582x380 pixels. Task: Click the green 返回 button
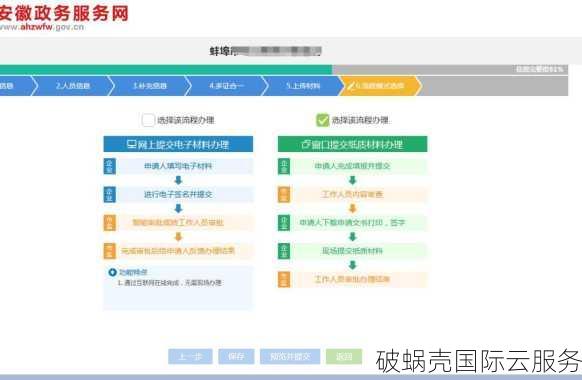coord(344,357)
